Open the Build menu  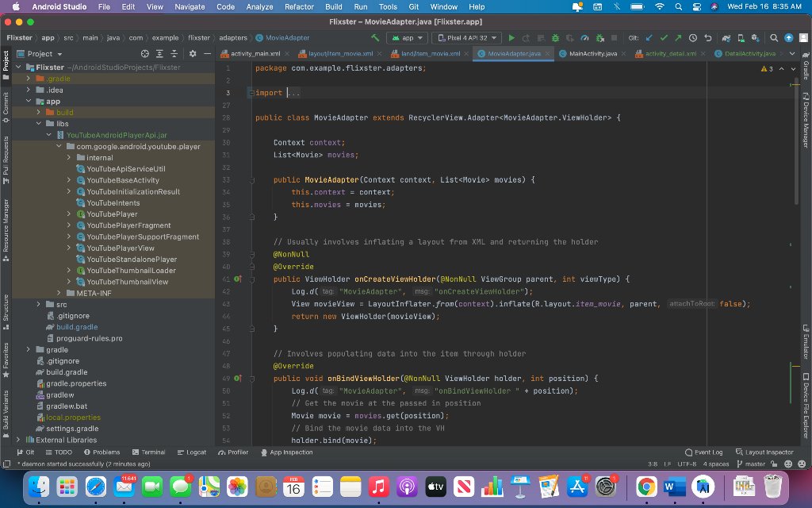click(334, 6)
